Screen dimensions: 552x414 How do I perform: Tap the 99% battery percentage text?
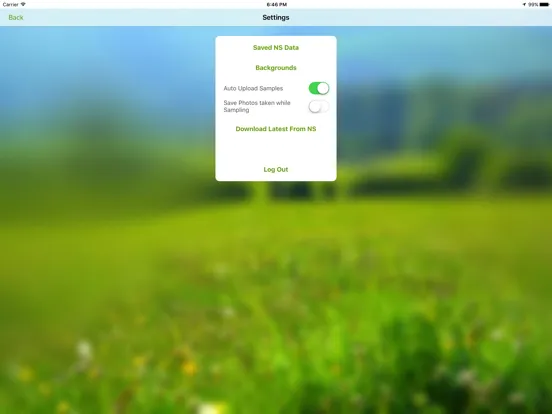click(x=533, y=5)
